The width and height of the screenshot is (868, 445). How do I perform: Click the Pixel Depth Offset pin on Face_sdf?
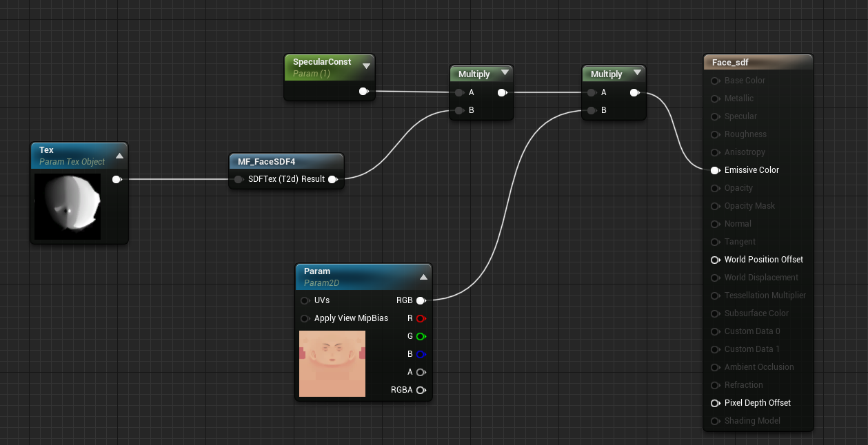(x=715, y=403)
